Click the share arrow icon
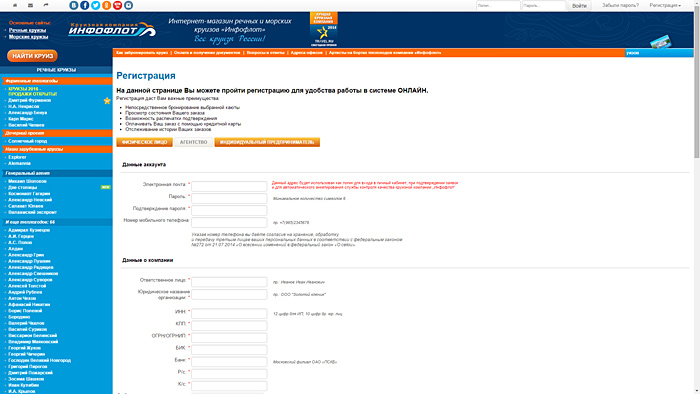This screenshot has height=394, width=700. (46, 5)
